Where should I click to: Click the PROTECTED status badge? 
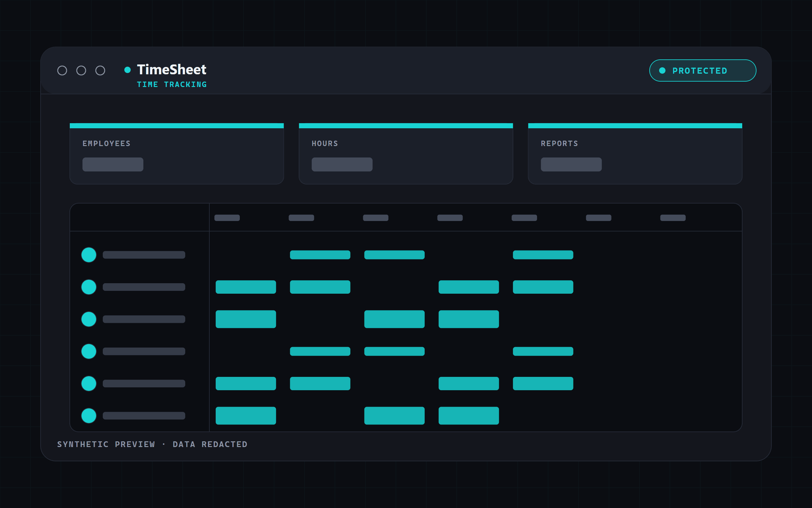[703, 70]
